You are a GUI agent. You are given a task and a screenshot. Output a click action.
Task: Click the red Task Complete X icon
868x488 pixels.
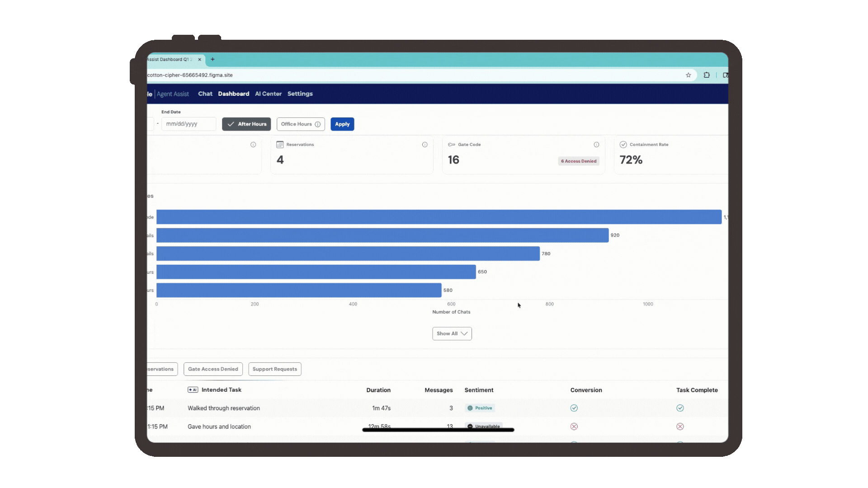point(680,427)
